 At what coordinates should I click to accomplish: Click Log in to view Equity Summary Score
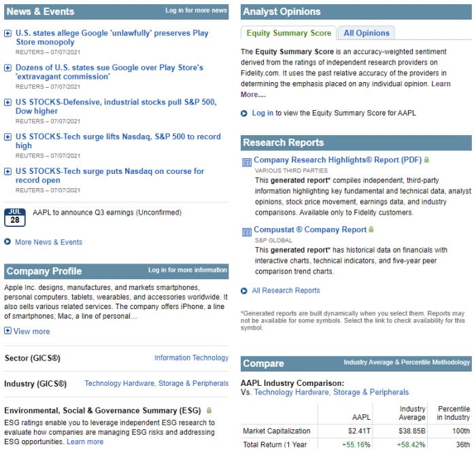[262, 113]
